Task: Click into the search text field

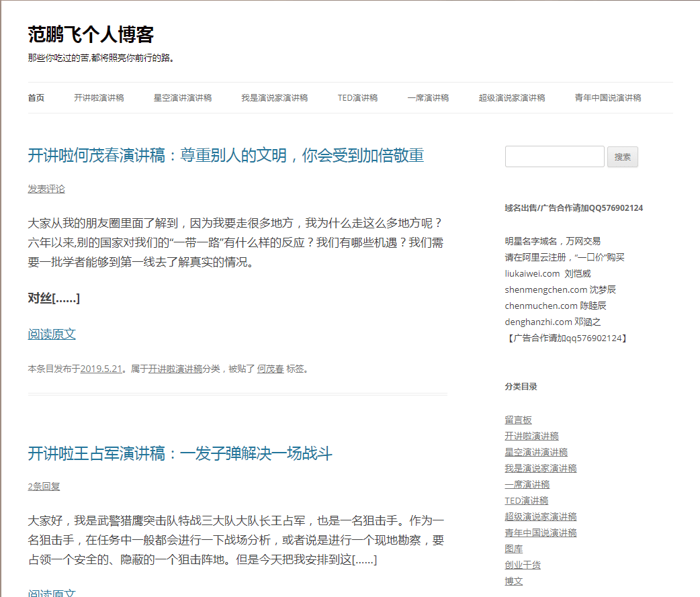Action: [554, 156]
